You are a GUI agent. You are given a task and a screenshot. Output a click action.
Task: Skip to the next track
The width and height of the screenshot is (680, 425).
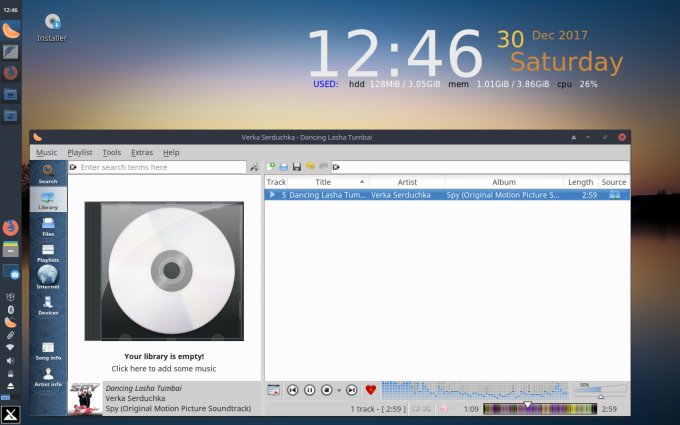[x=352, y=390]
